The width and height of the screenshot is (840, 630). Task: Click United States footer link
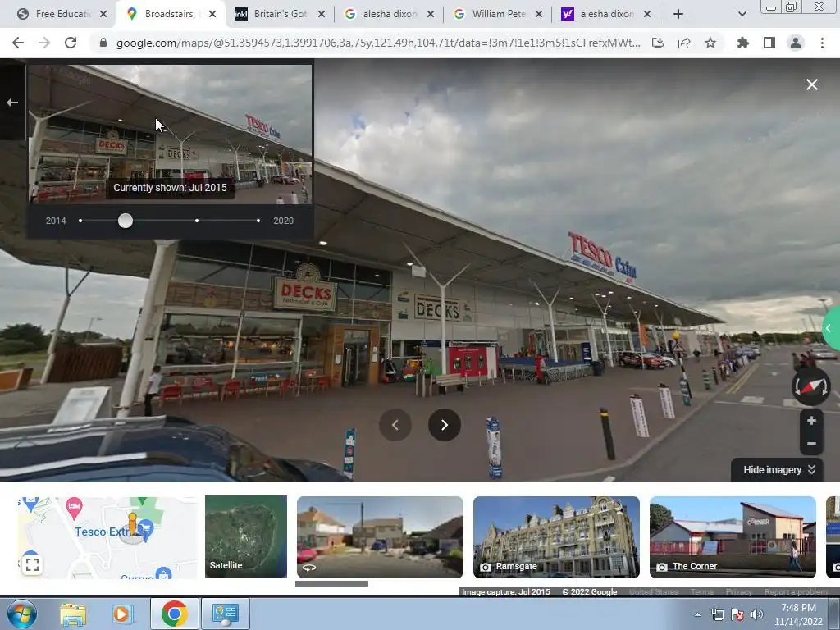[654, 592]
